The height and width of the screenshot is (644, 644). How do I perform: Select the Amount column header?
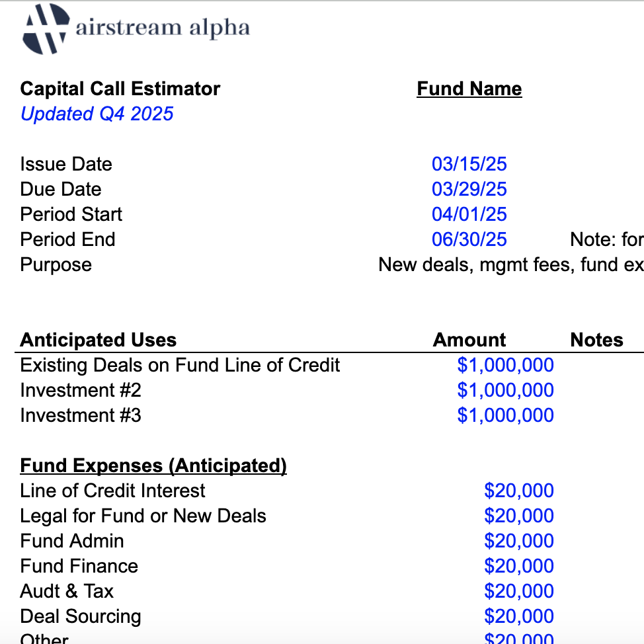469,340
